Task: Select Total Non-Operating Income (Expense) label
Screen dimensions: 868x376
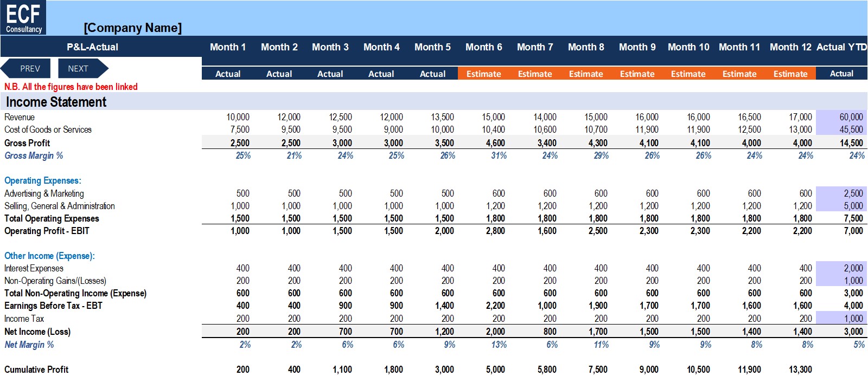Action: point(75,293)
